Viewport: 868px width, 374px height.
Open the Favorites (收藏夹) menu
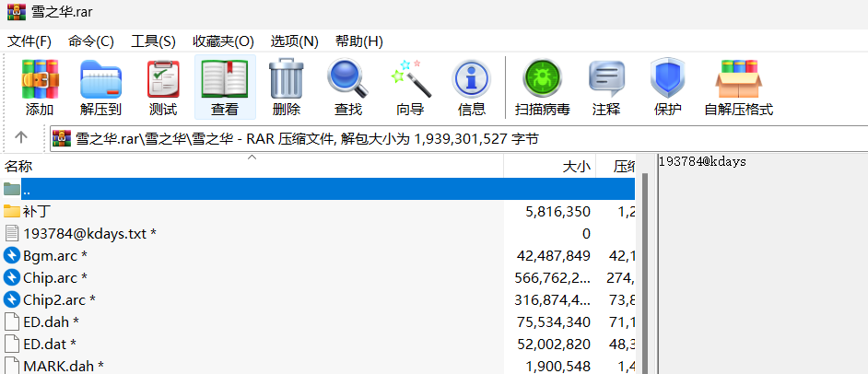pos(223,41)
